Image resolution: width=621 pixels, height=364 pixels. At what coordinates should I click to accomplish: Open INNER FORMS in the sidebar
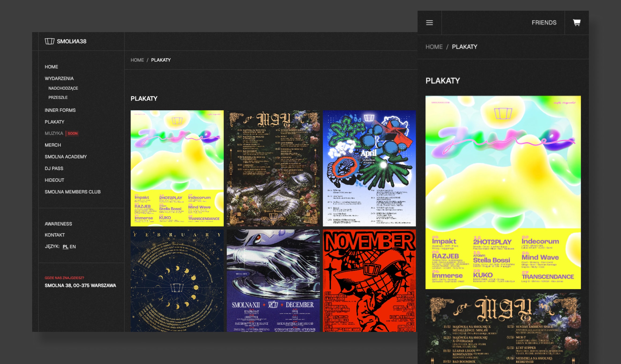coord(60,110)
